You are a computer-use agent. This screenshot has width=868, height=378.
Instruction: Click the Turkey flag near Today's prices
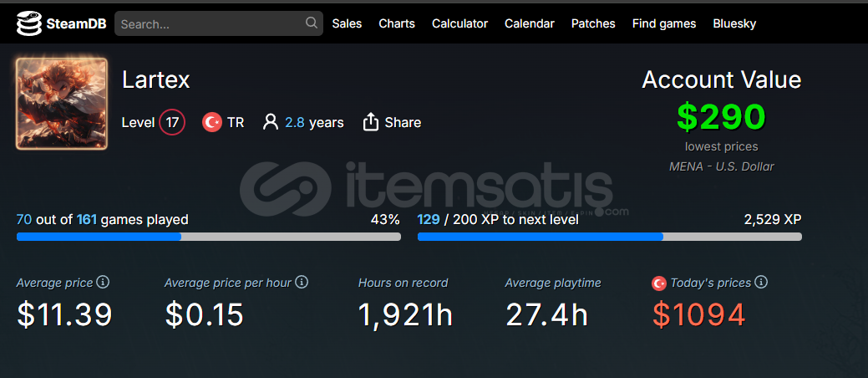[659, 283]
